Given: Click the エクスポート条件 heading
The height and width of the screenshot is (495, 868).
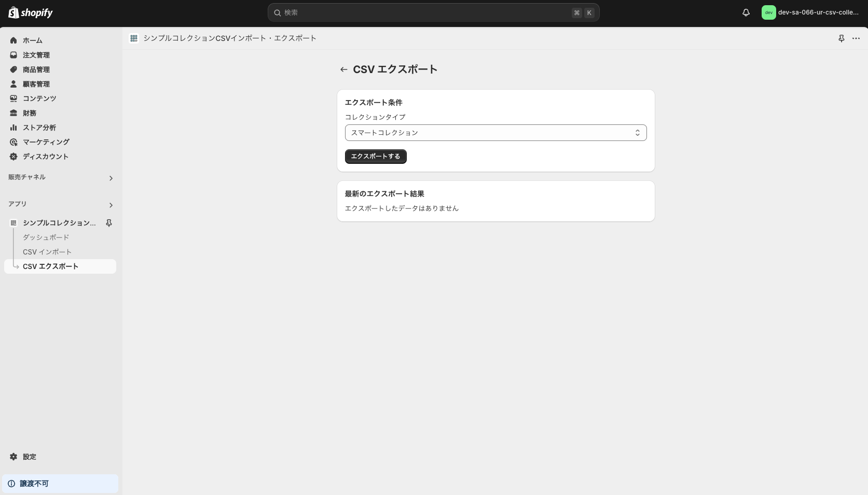Looking at the screenshot, I should [x=374, y=103].
